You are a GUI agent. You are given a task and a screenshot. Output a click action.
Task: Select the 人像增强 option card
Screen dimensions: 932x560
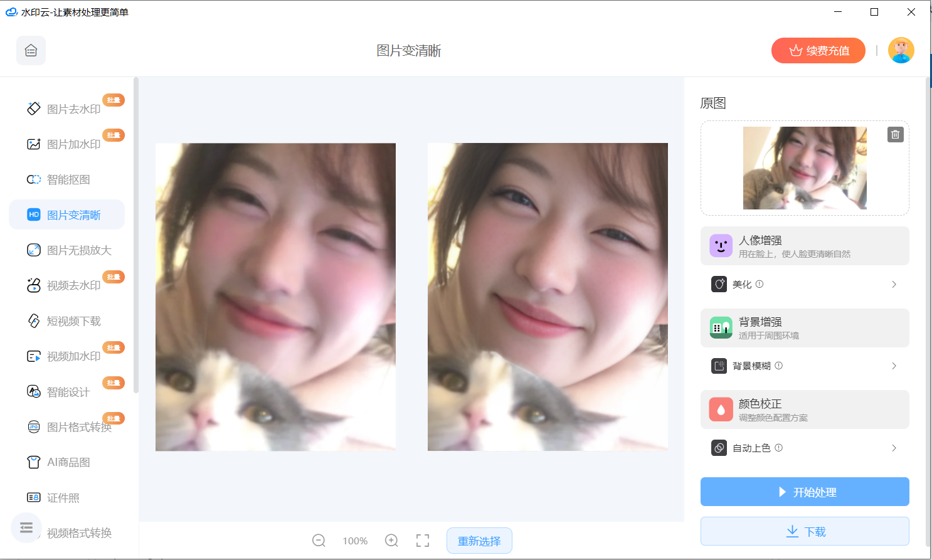(805, 246)
